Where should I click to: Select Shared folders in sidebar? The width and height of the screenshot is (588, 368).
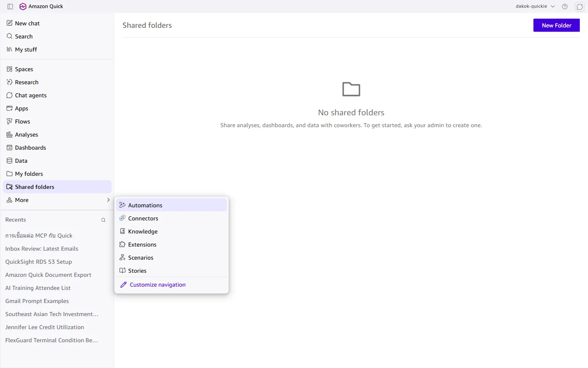coord(57,187)
